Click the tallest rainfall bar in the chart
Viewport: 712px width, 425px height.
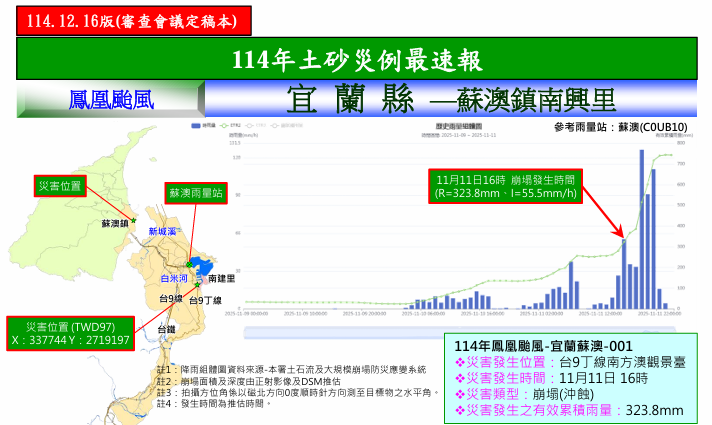pyautogui.click(x=642, y=229)
